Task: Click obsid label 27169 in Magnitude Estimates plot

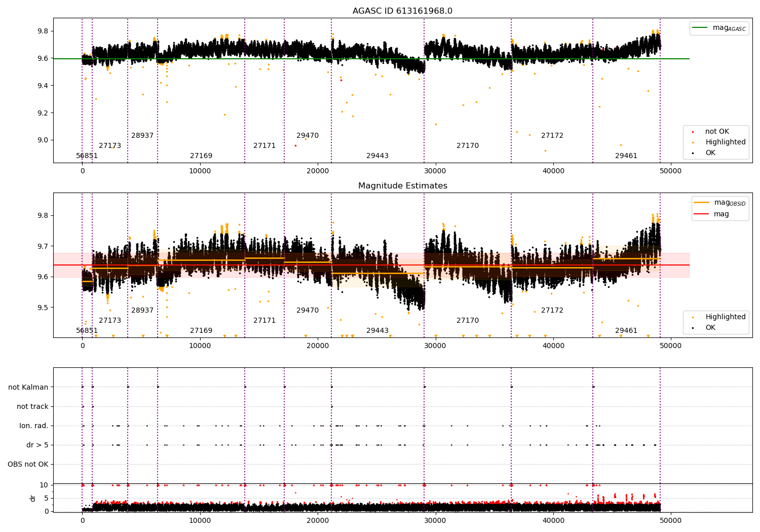Action: click(201, 331)
